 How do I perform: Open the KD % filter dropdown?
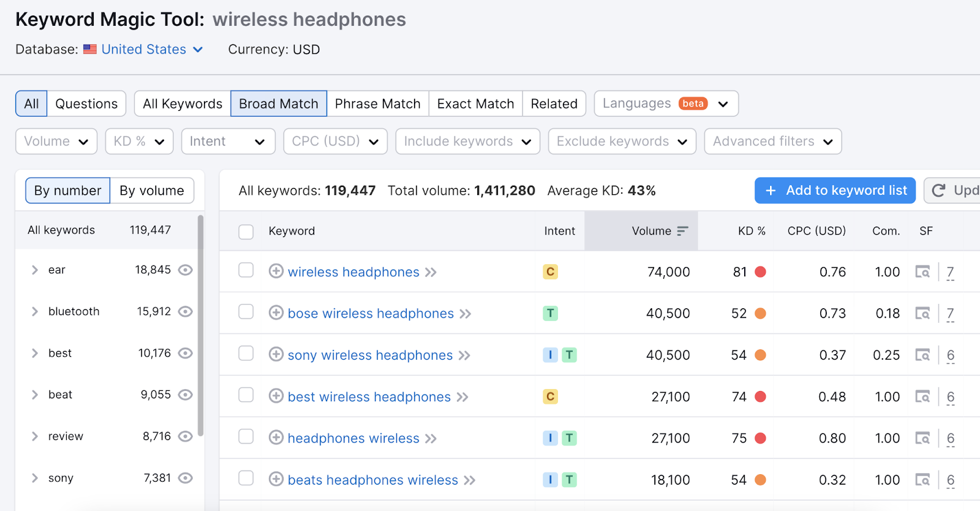(x=139, y=142)
